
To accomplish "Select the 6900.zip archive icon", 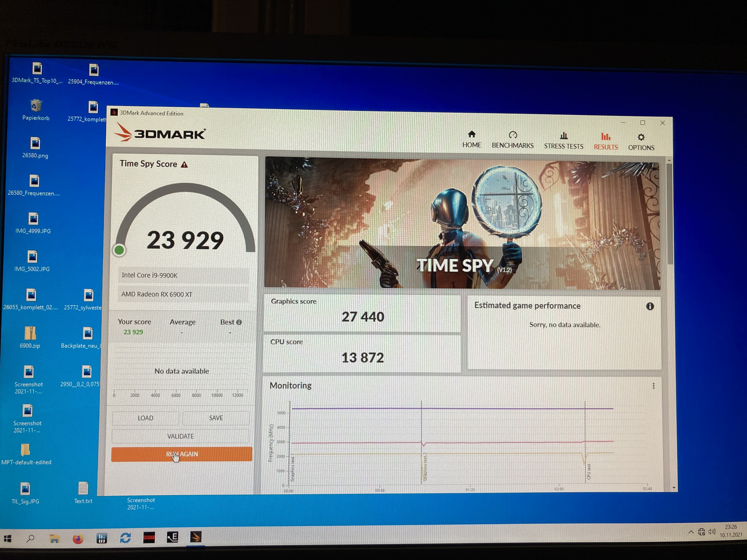I will click(30, 338).
